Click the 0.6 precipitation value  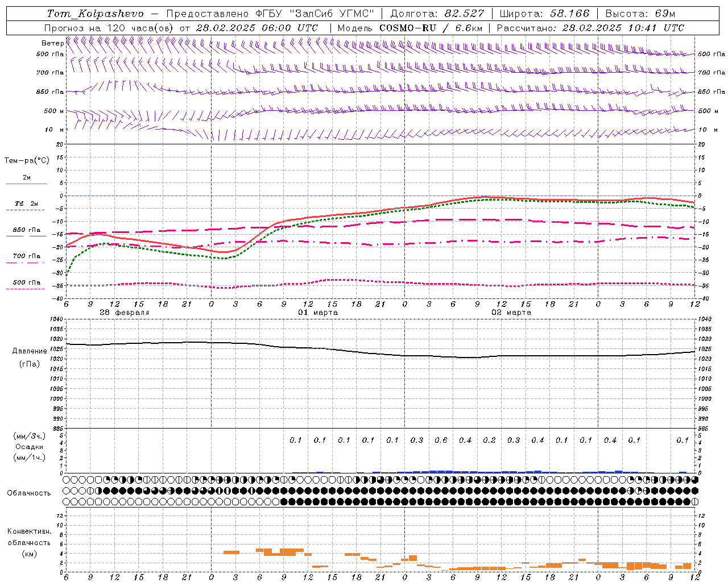(x=441, y=440)
